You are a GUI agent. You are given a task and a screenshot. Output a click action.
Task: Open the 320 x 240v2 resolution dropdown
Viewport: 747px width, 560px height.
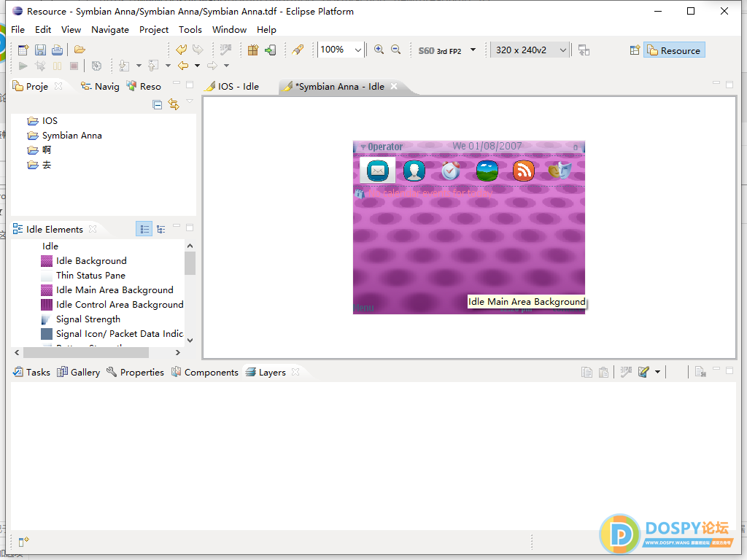pyautogui.click(x=530, y=50)
